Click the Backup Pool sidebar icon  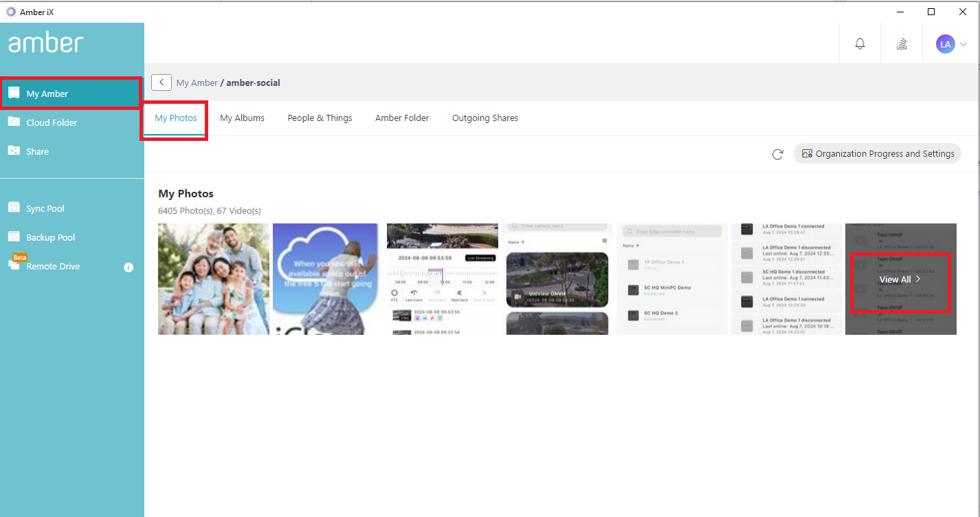(14, 236)
